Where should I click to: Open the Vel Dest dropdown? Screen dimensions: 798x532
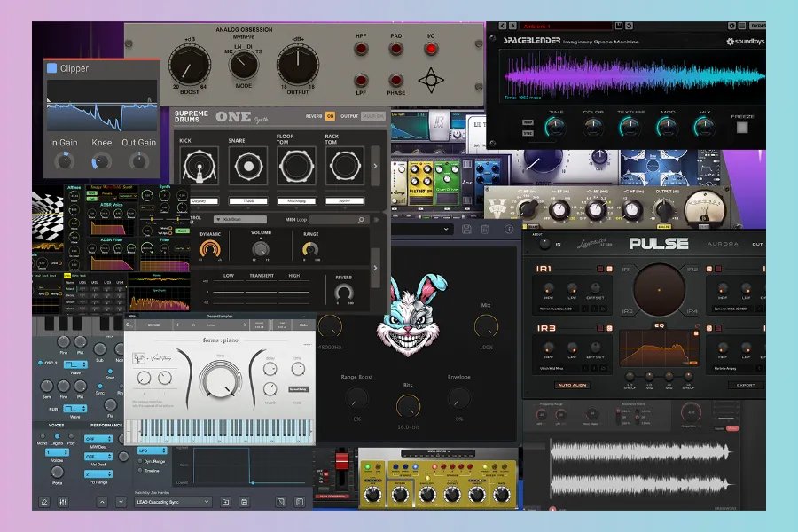point(98,456)
